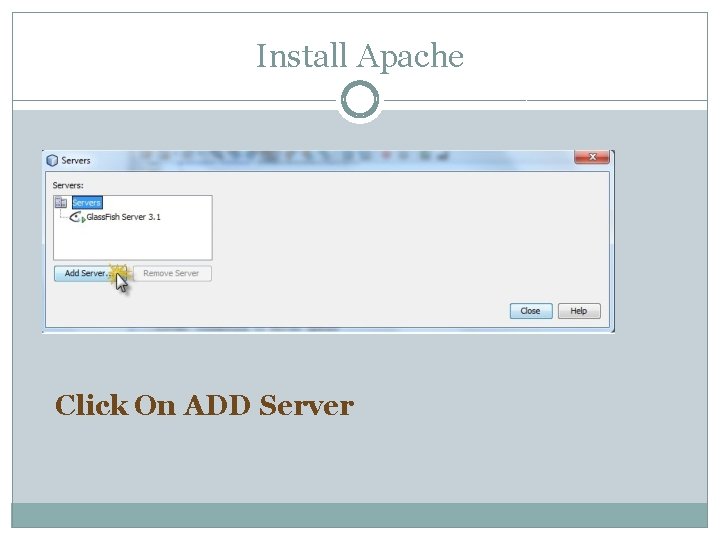Close the Servers window with red X
This screenshot has height=540, width=720.
click(x=592, y=157)
